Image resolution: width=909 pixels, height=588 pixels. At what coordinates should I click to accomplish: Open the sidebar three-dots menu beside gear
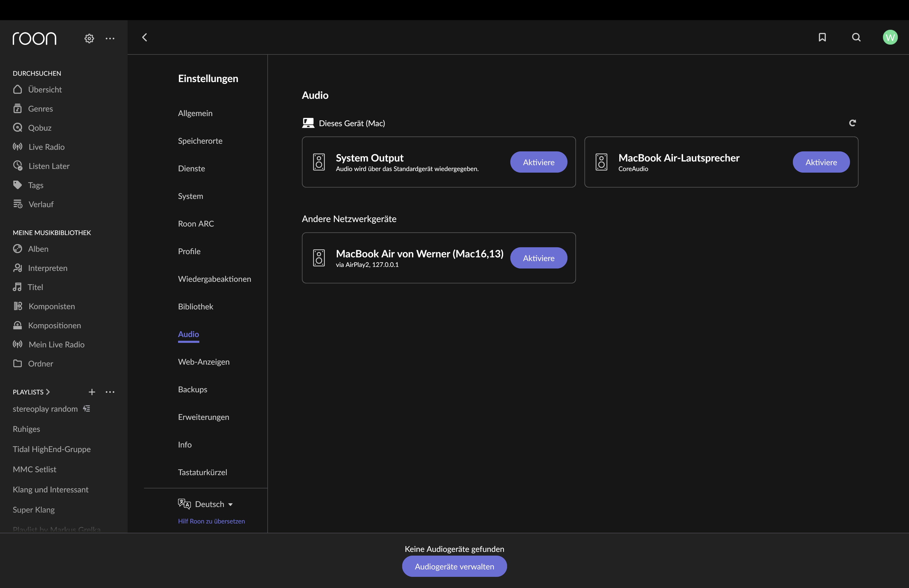110,38
